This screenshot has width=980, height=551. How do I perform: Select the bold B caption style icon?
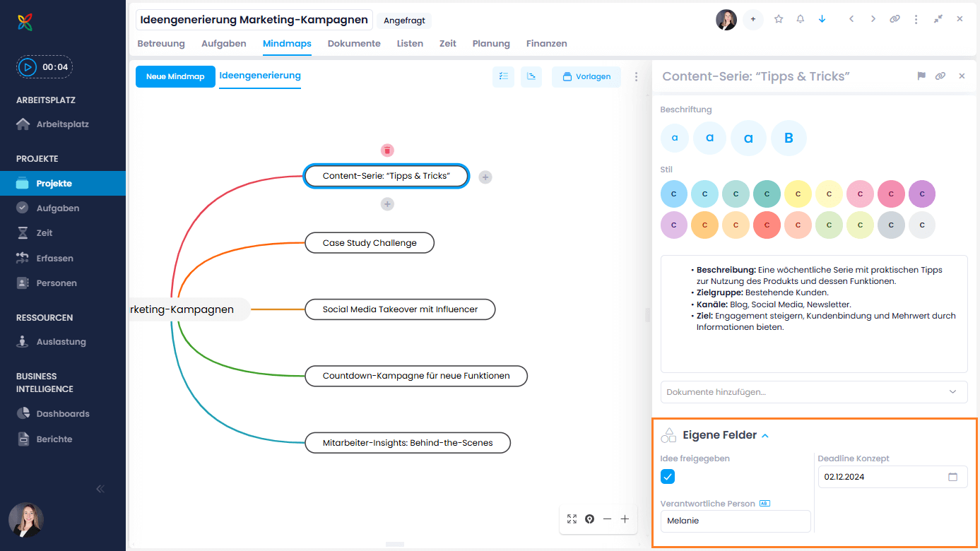tap(789, 138)
